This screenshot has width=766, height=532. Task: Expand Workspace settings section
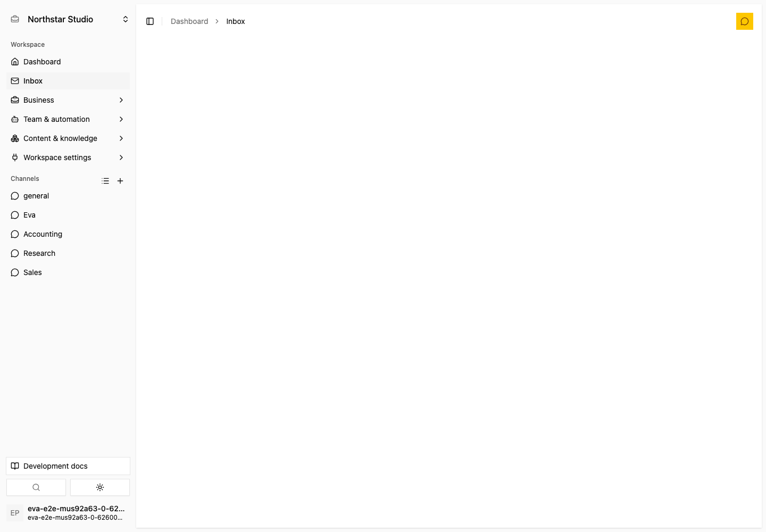click(x=68, y=157)
